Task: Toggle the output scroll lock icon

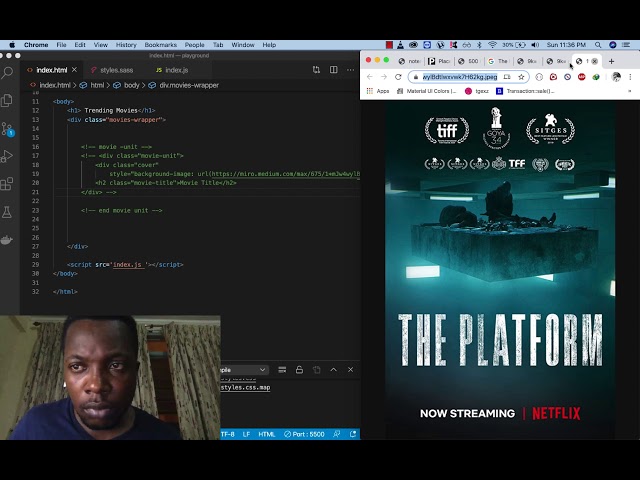Action: (x=299, y=370)
